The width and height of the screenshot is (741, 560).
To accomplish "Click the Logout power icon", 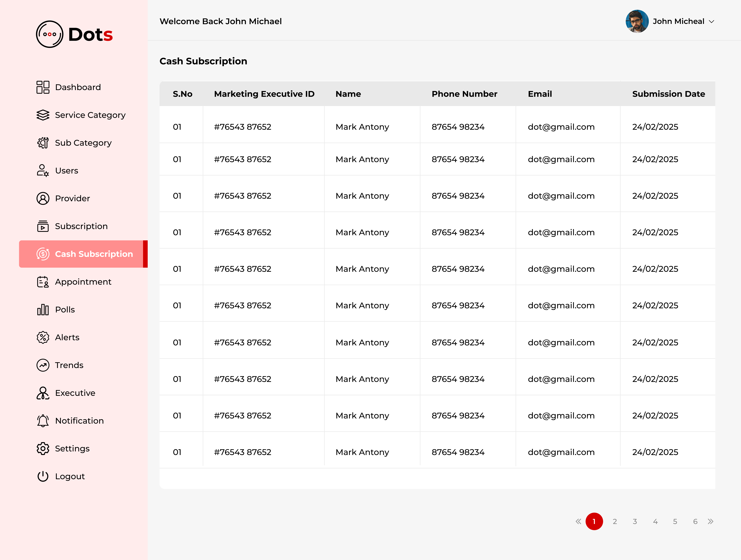I will point(43,476).
